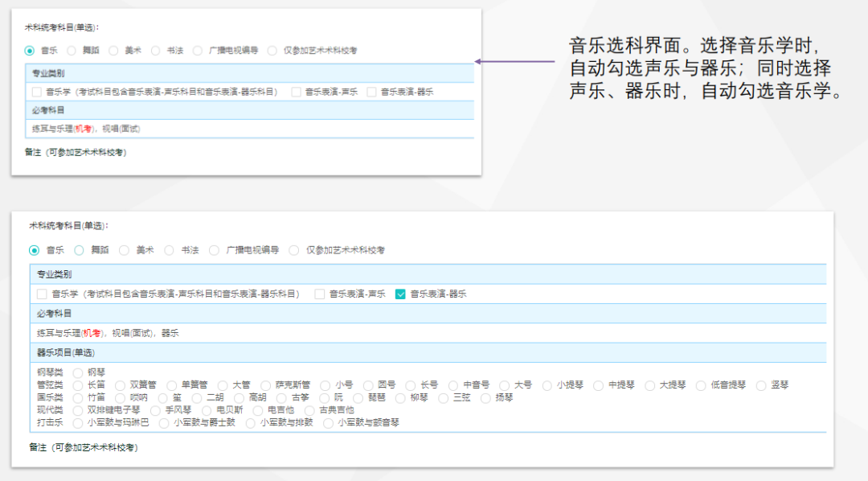Choose 三弦 instrument radio button
Image resolution: width=868 pixels, height=481 pixels.
coord(443,398)
